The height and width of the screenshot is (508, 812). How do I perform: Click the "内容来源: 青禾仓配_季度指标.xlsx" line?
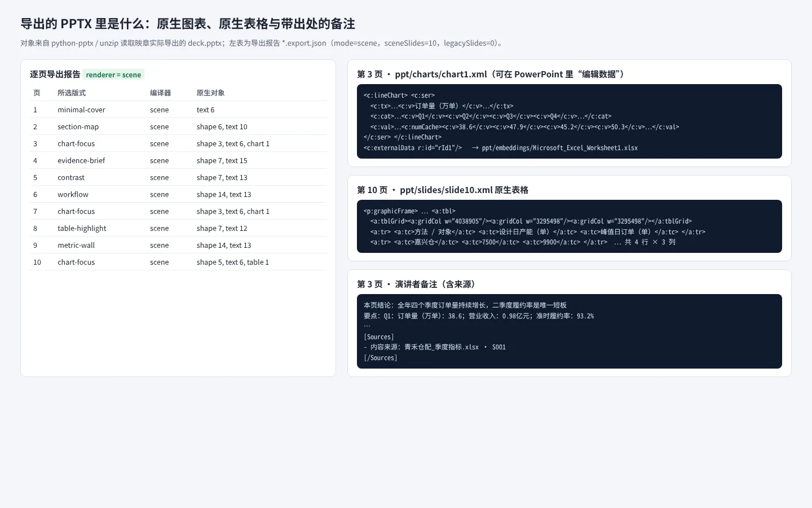pyautogui.click(x=435, y=347)
